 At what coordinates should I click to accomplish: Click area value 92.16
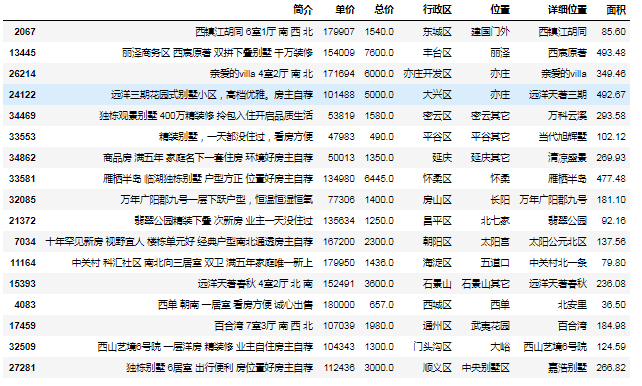[613, 221]
